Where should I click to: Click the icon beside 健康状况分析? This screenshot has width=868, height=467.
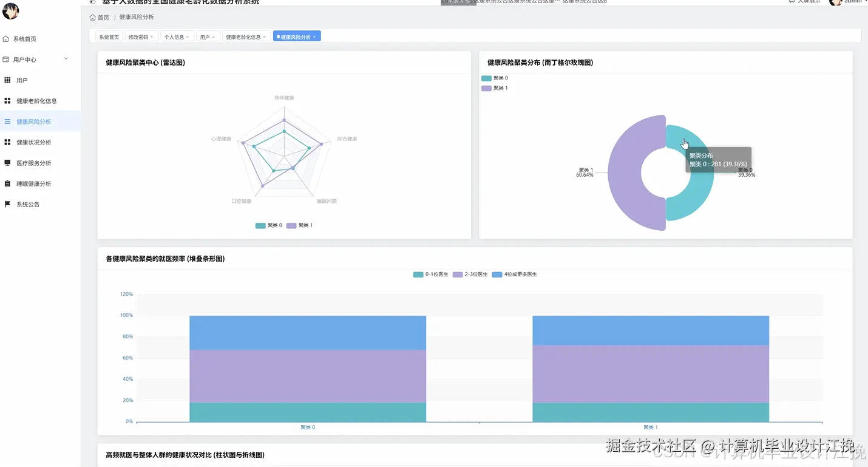pyautogui.click(x=7, y=142)
